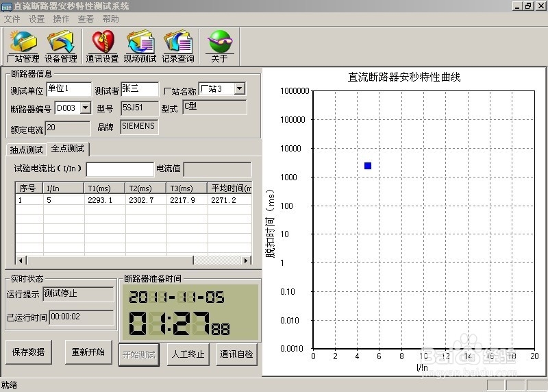Open the 查看 menu
The image size is (548, 392).
point(86,19)
